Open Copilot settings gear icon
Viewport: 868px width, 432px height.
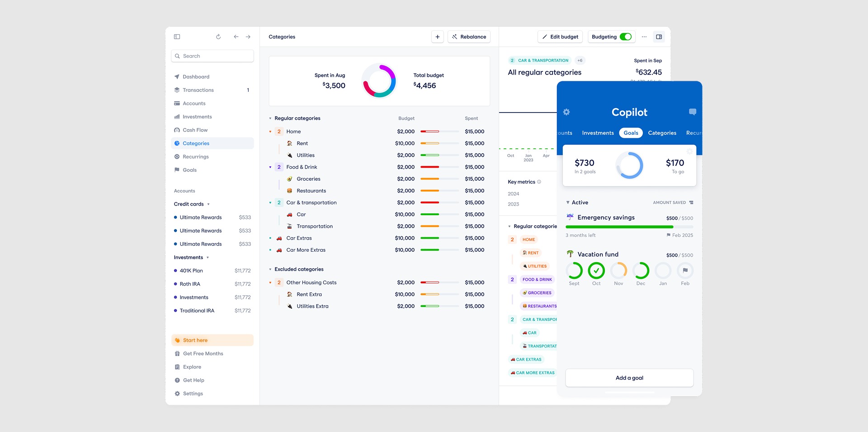coord(566,112)
